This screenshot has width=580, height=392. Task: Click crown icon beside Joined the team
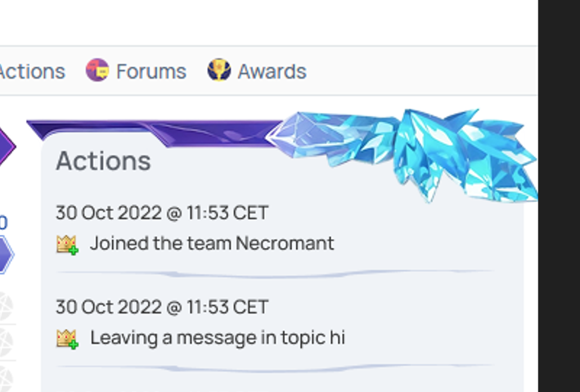point(67,244)
